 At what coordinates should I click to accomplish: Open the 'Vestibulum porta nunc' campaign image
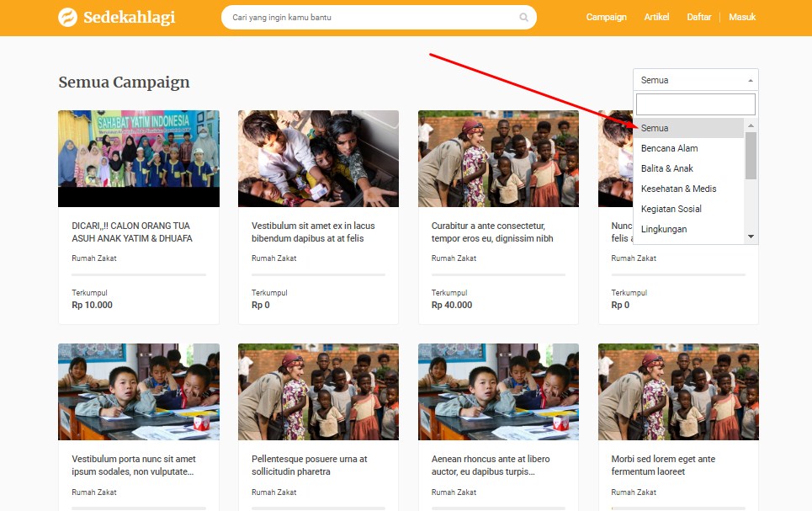point(139,391)
